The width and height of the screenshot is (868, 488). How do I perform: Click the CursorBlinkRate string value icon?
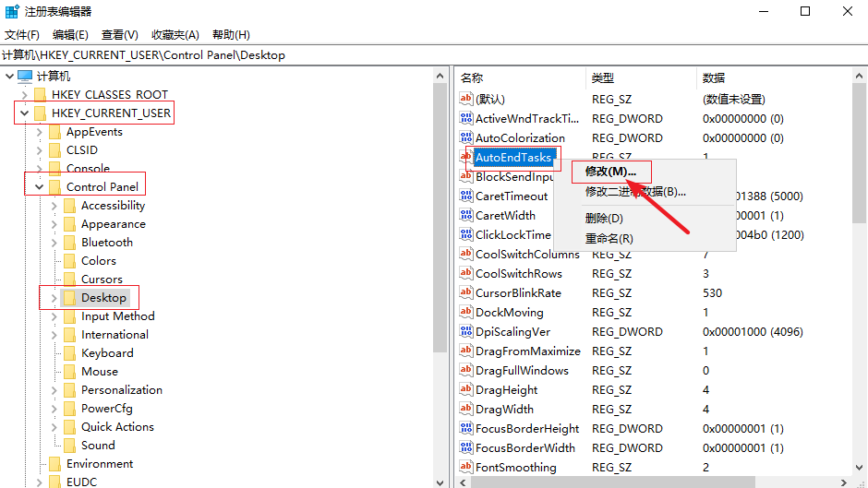coord(466,293)
